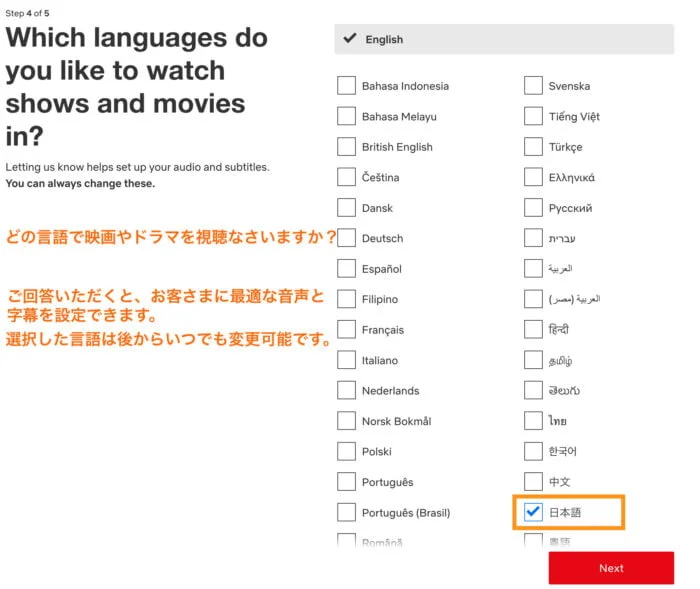Click the red Next button
700x589 pixels.
point(611,568)
